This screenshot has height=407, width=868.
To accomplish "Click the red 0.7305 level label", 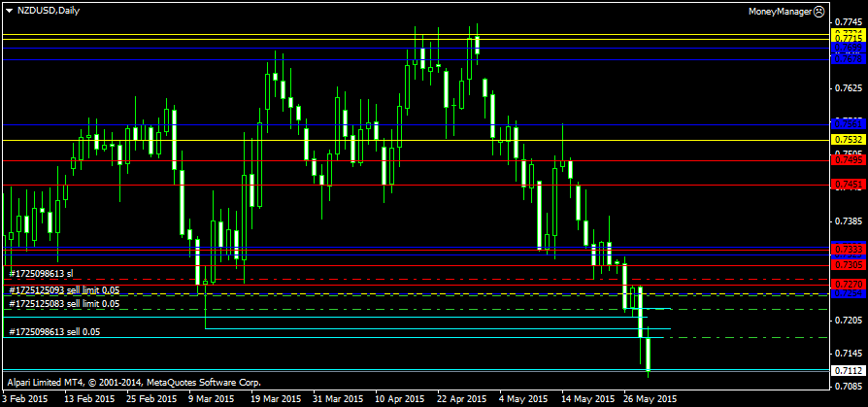I will pos(847,266).
